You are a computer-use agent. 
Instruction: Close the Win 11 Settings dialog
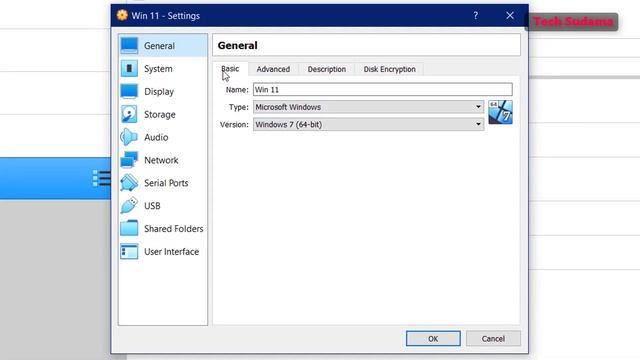click(510, 16)
